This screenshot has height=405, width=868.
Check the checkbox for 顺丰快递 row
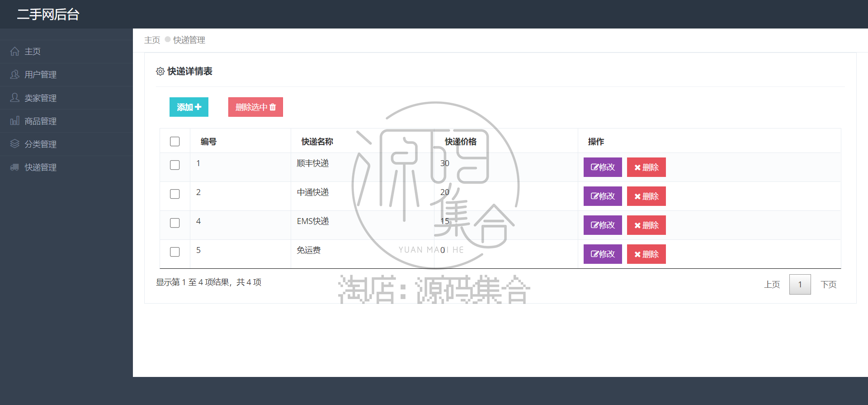(175, 165)
